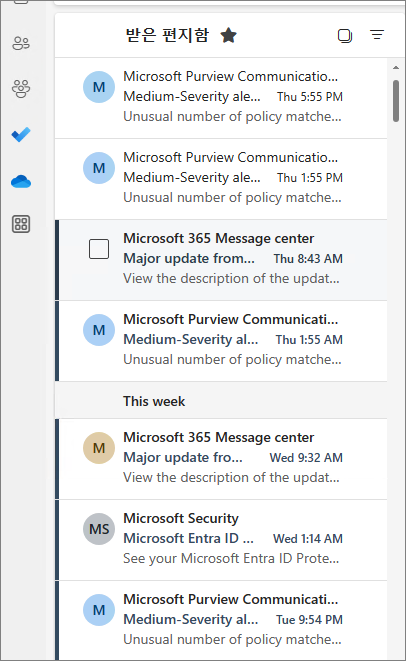Open the message filter dropdown
The image size is (406, 661).
[377, 35]
